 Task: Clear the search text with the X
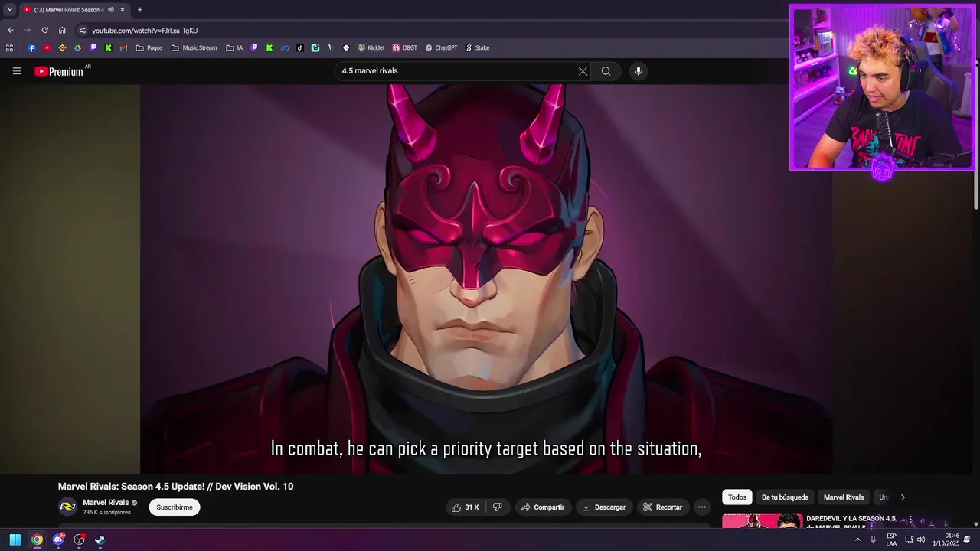tap(583, 71)
